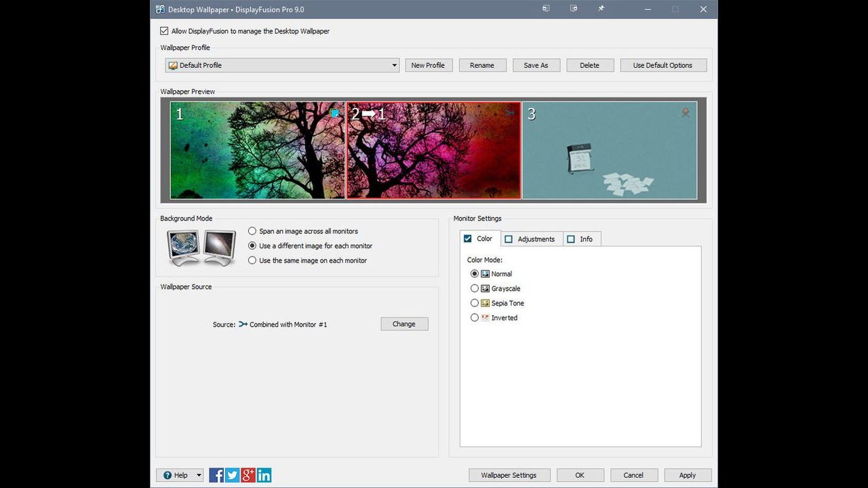The image size is (868, 488).
Task: Click the Inverted color mode icon
Action: click(x=485, y=318)
